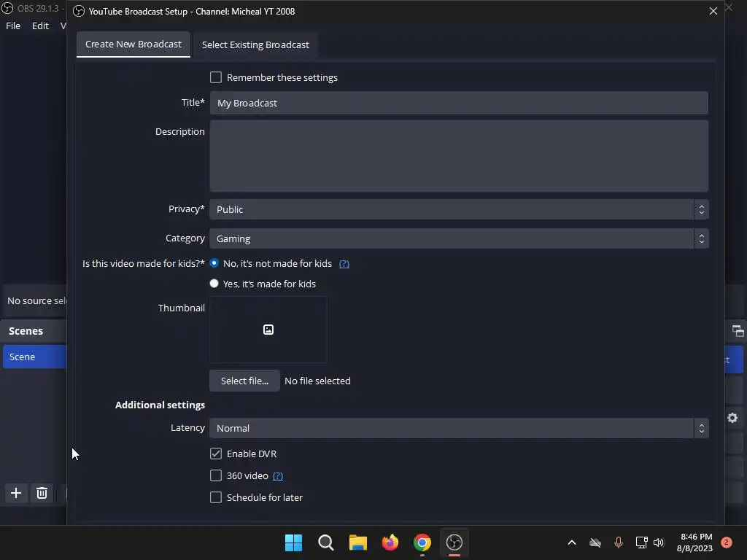
Task: Open the notification badge with 2
Action: 727,542
